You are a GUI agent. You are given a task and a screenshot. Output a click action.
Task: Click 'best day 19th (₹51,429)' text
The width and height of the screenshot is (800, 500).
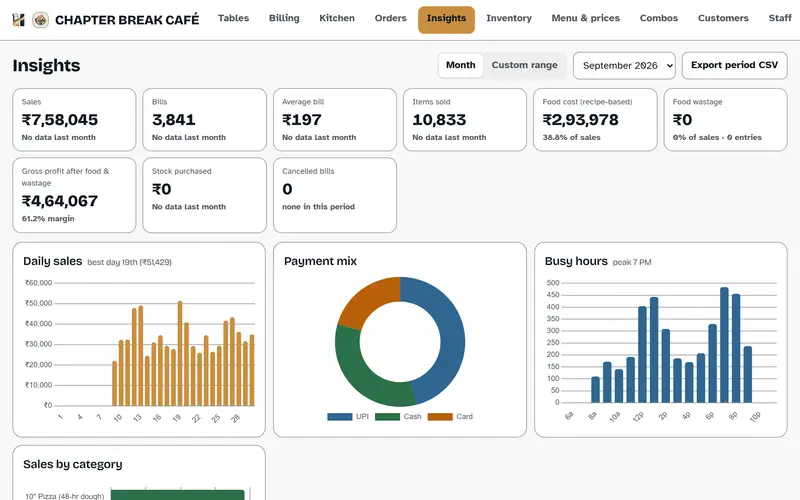pyautogui.click(x=129, y=262)
